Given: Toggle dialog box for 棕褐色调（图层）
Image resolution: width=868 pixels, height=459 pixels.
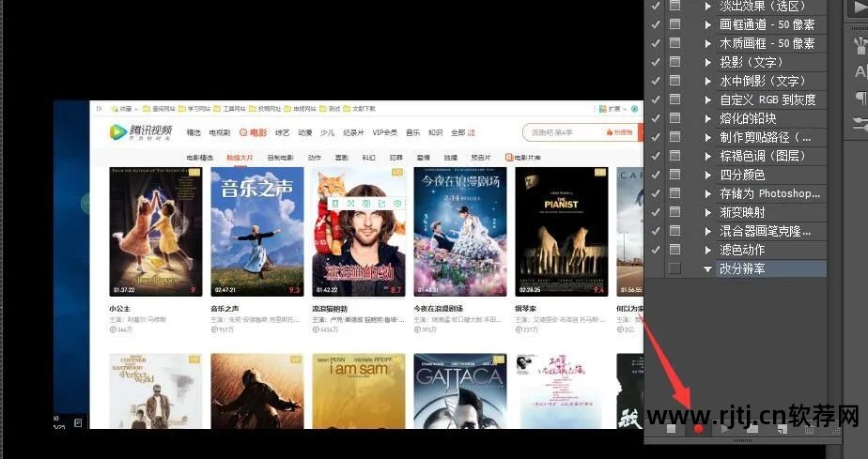Looking at the screenshot, I should [674, 156].
